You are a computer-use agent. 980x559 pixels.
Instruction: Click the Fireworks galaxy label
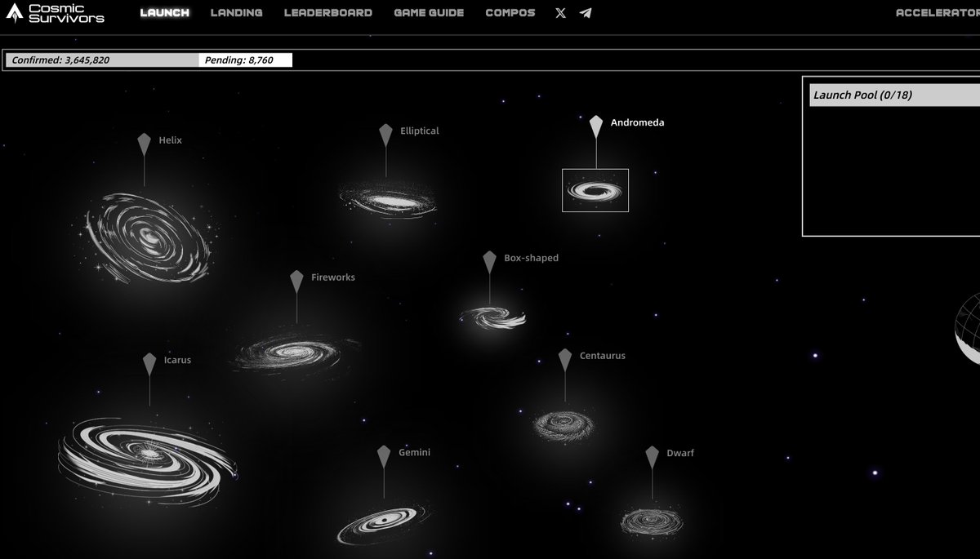(333, 277)
